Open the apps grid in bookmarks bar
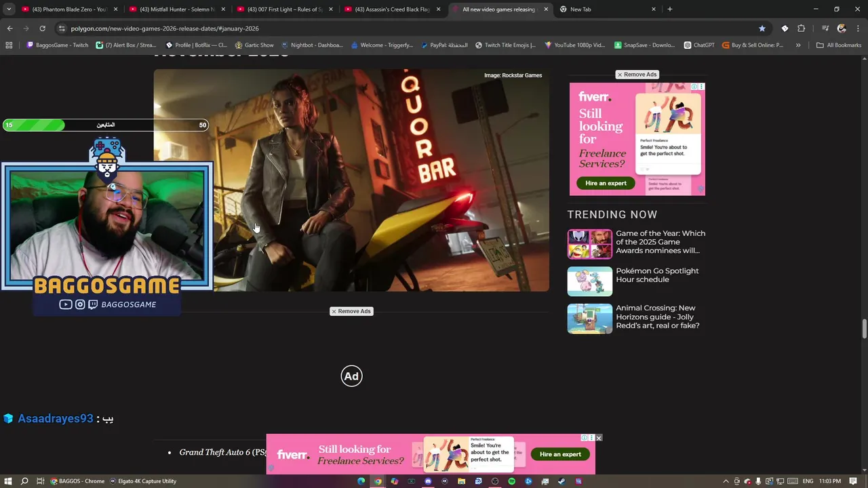Image resolution: width=868 pixels, height=488 pixels. (x=9, y=45)
